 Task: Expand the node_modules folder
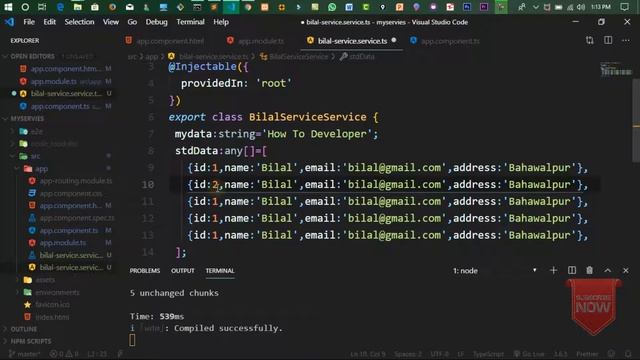[54, 144]
